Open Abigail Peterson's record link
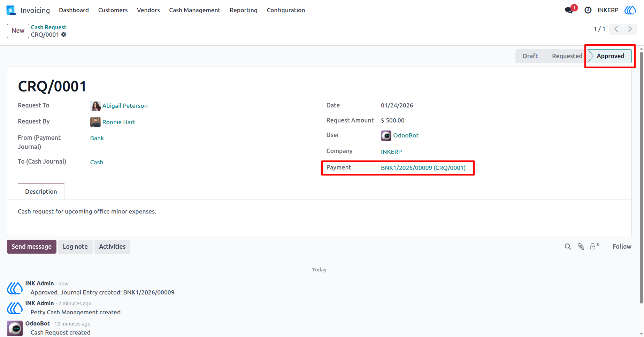 click(x=125, y=106)
